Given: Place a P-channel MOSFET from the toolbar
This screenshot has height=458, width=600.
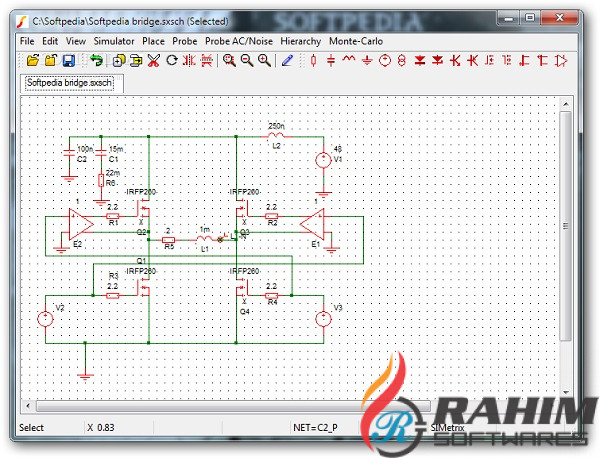Looking at the screenshot, I should [507, 60].
